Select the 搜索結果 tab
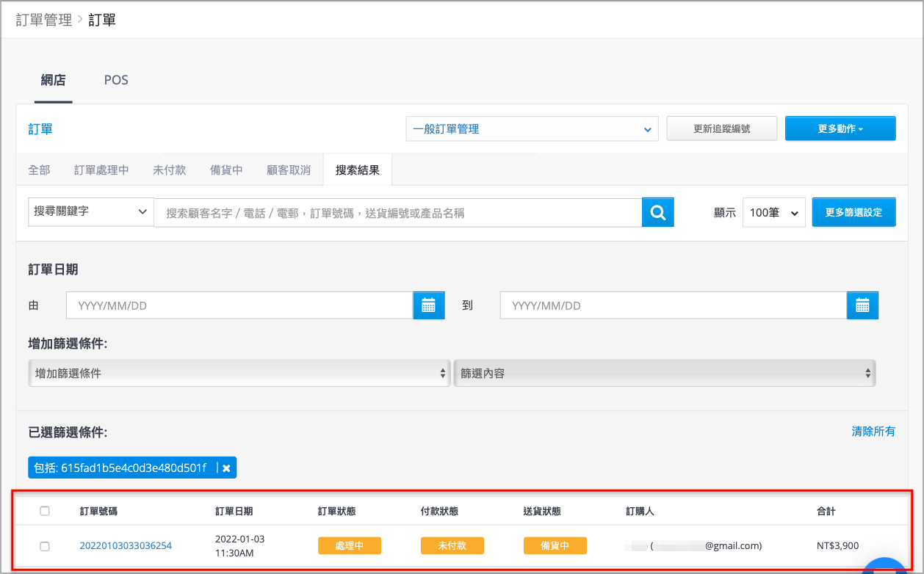 pos(358,170)
